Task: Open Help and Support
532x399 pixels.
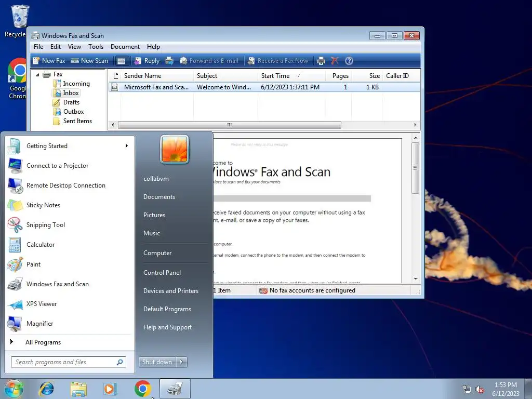Action: (x=167, y=327)
